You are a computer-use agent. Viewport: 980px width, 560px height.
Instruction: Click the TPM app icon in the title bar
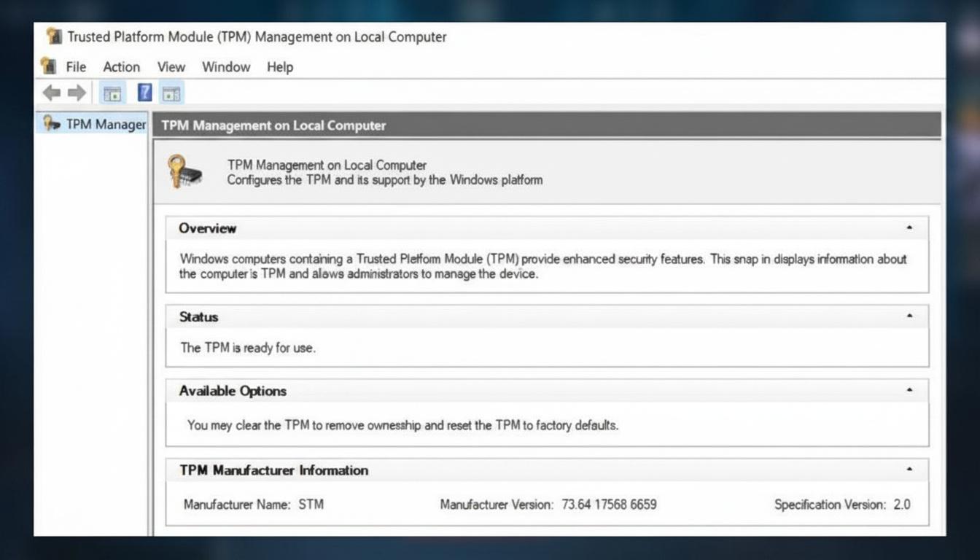53,36
